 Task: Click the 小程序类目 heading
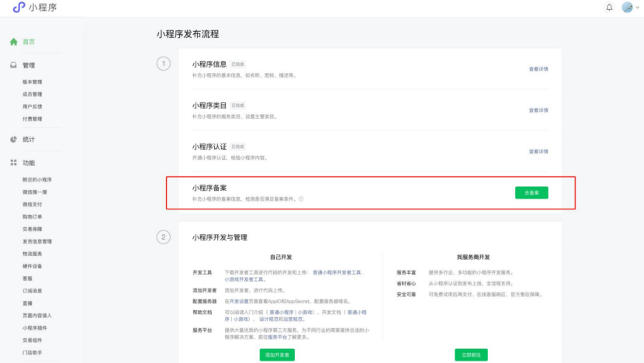[x=209, y=105]
